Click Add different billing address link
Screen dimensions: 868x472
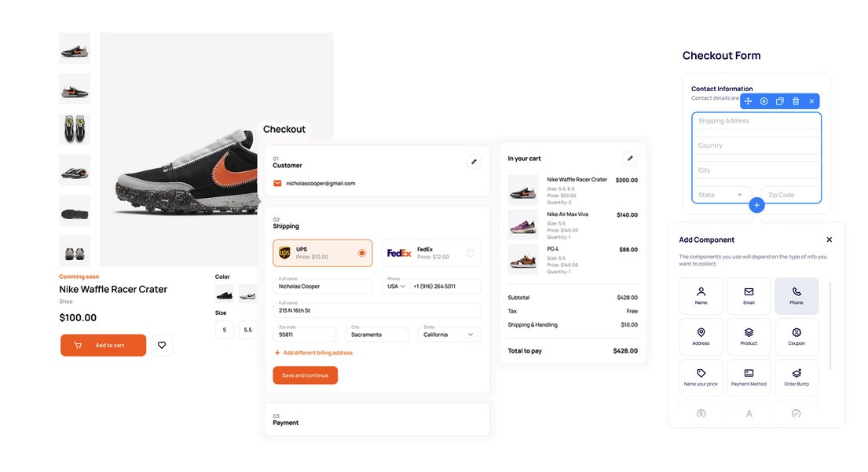[x=314, y=353]
